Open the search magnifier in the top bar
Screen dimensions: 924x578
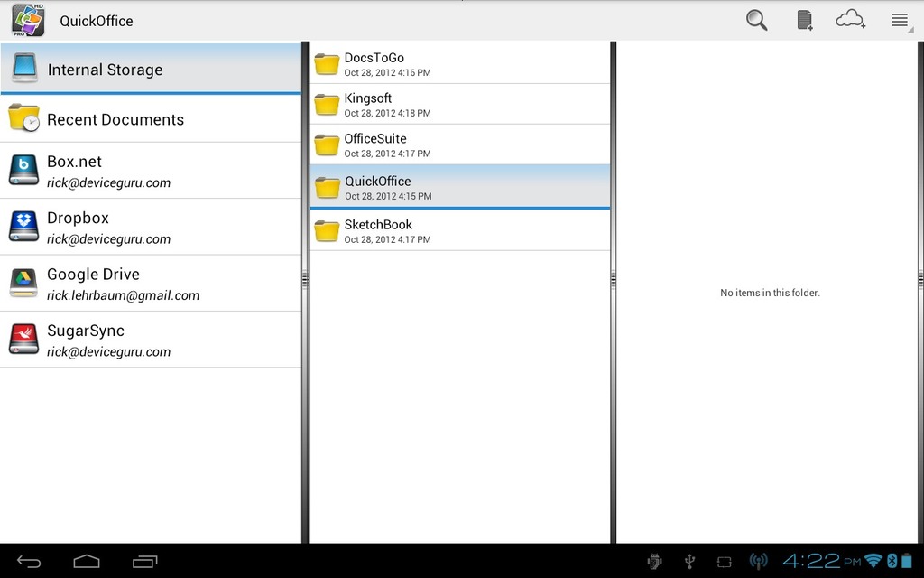pos(756,20)
